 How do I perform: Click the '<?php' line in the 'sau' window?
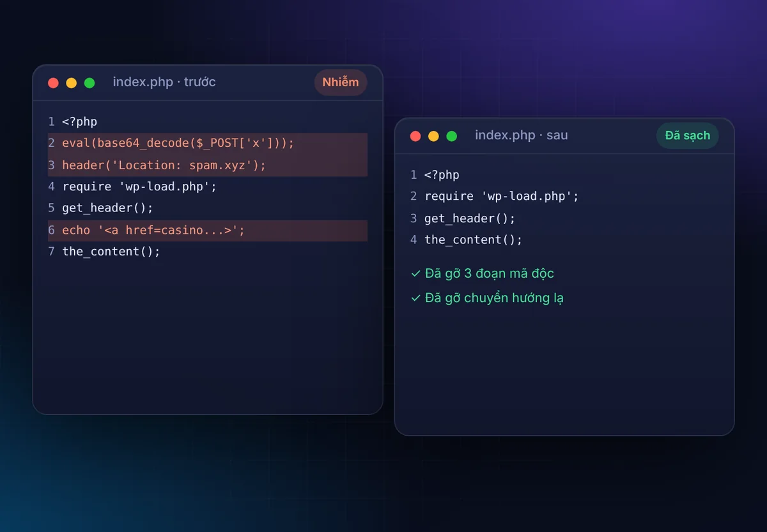pyautogui.click(x=442, y=175)
